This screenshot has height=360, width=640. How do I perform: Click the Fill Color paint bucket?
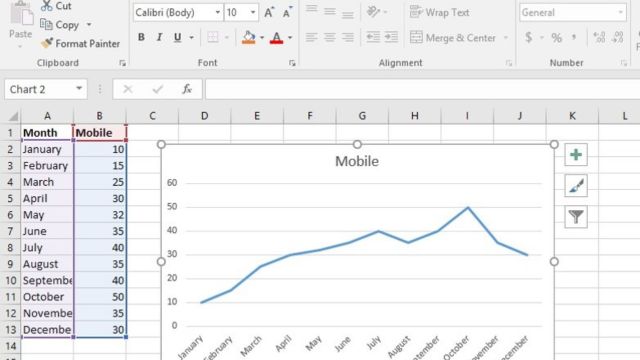tap(248, 38)
